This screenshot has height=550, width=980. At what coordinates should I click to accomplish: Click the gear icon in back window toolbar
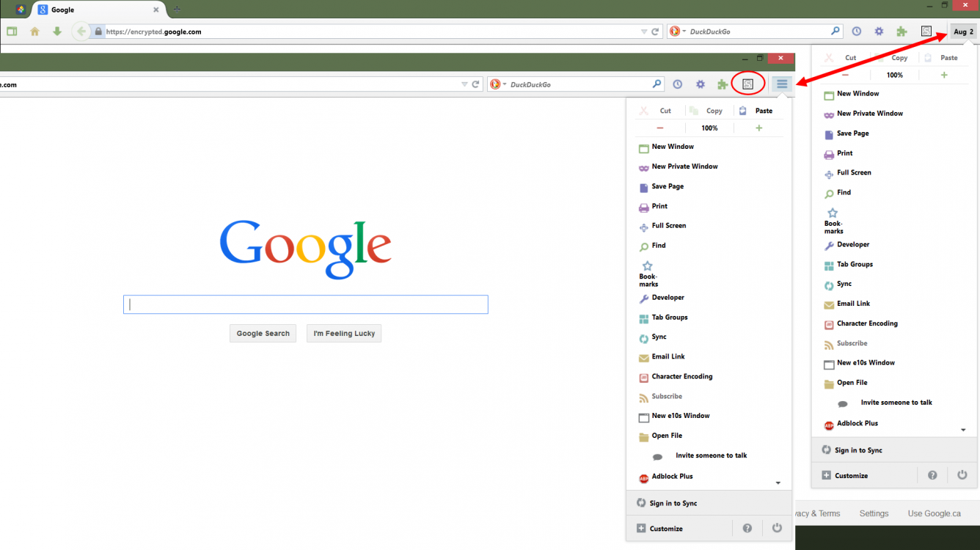point(879,32)
